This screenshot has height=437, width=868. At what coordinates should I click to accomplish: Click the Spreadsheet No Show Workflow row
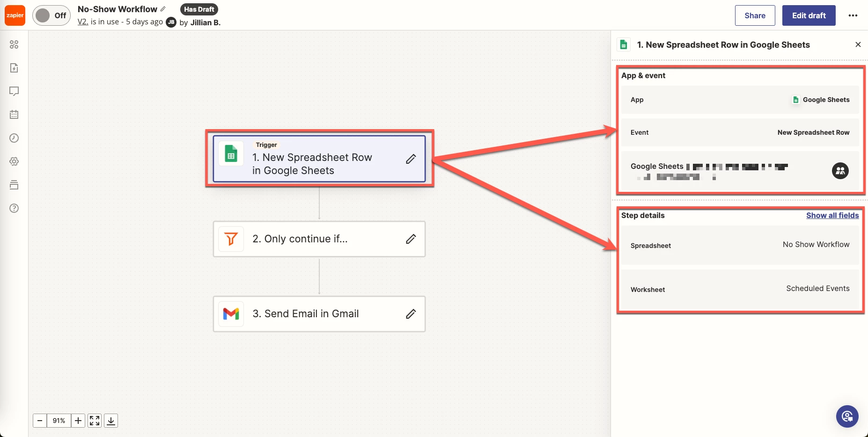(740, 245)
